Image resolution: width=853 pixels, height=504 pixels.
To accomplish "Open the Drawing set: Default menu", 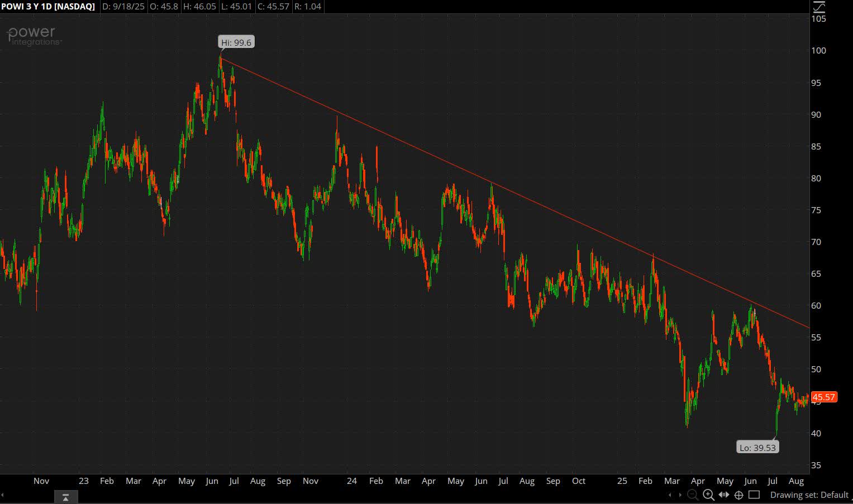I will pos(809,495).
